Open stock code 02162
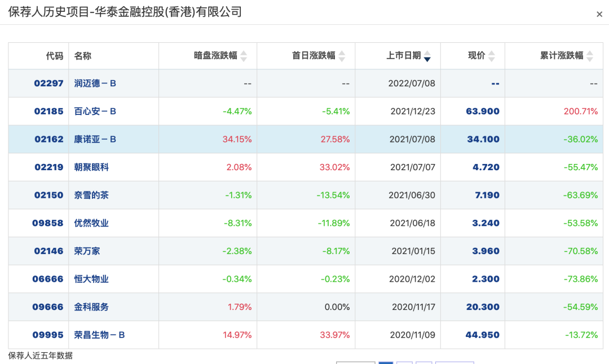Viewport: 609px width, 364px height. (48, 139)
